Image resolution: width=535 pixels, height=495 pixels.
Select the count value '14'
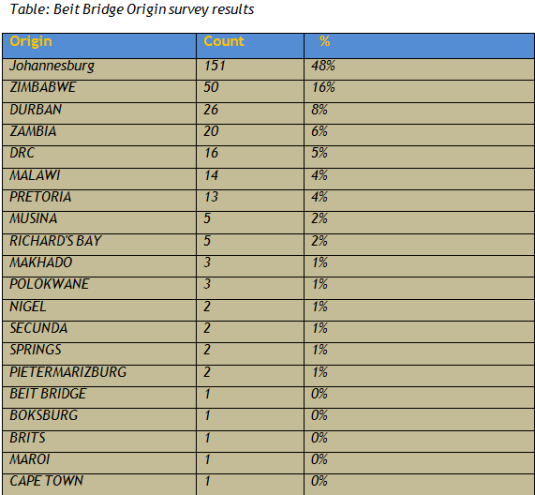click(x=211, y=175)
